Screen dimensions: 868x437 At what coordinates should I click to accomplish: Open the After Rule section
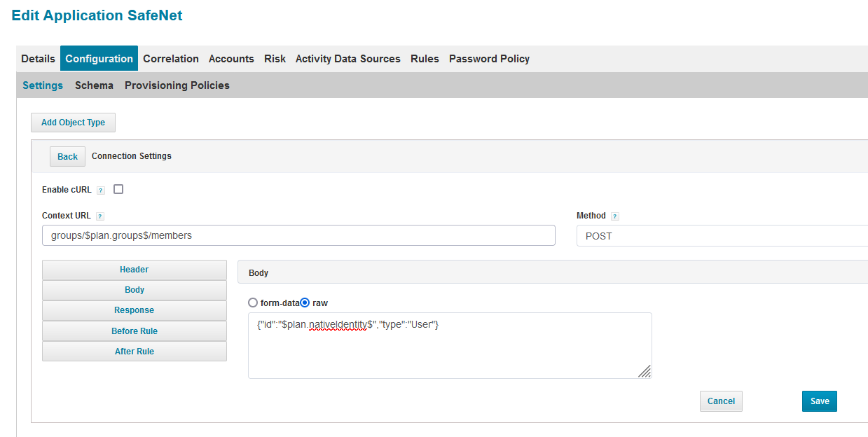pos(135,352)
